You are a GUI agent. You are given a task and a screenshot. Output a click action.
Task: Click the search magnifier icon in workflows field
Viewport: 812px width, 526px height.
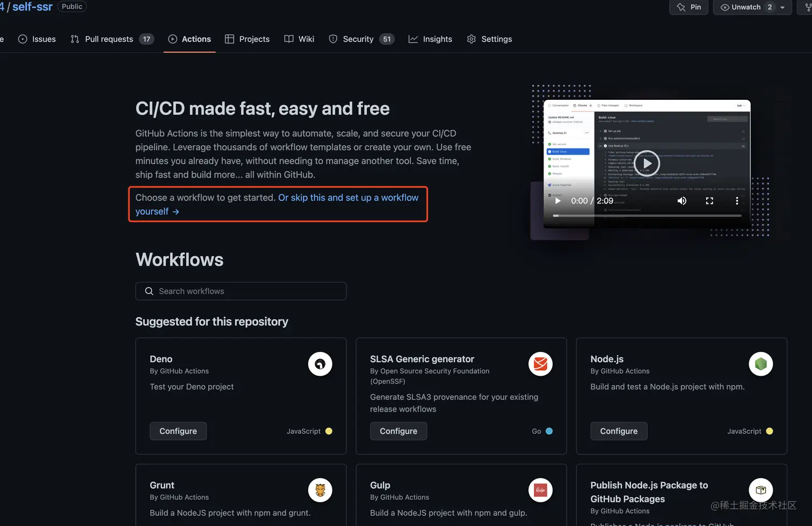coord(149,291)
